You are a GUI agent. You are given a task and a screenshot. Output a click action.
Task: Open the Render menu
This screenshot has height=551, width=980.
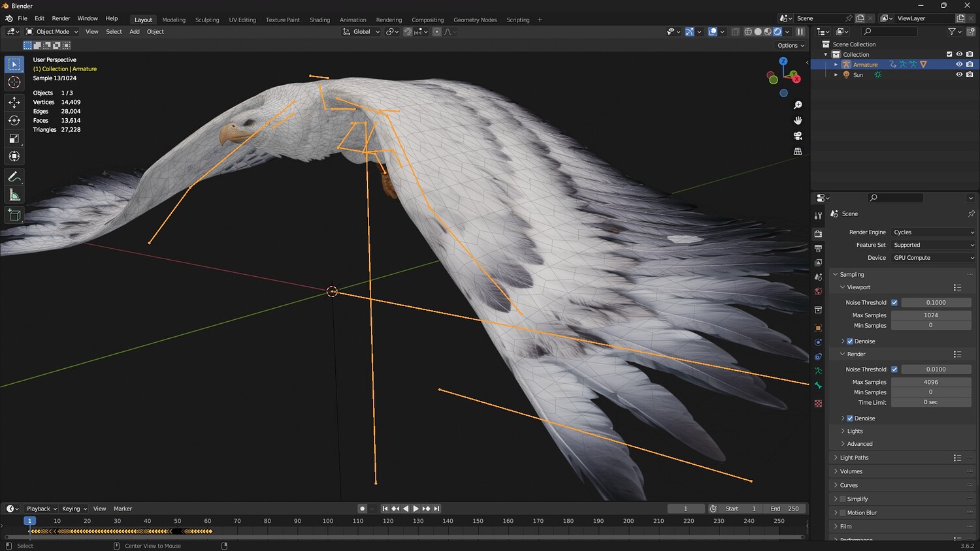coord(61,18)
